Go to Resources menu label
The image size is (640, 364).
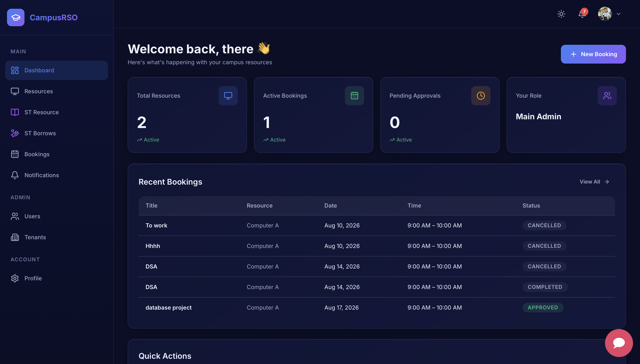click(39, 91)
